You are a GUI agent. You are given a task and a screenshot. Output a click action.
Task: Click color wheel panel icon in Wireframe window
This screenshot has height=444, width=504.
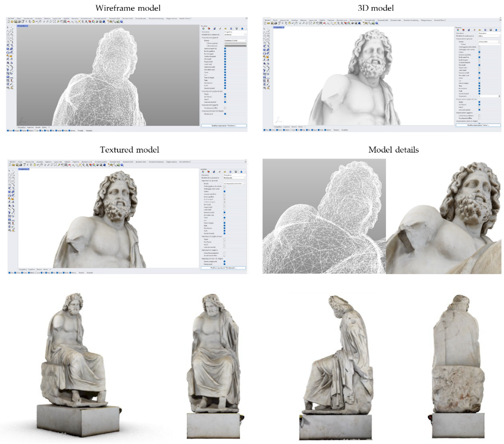(203, 29)
